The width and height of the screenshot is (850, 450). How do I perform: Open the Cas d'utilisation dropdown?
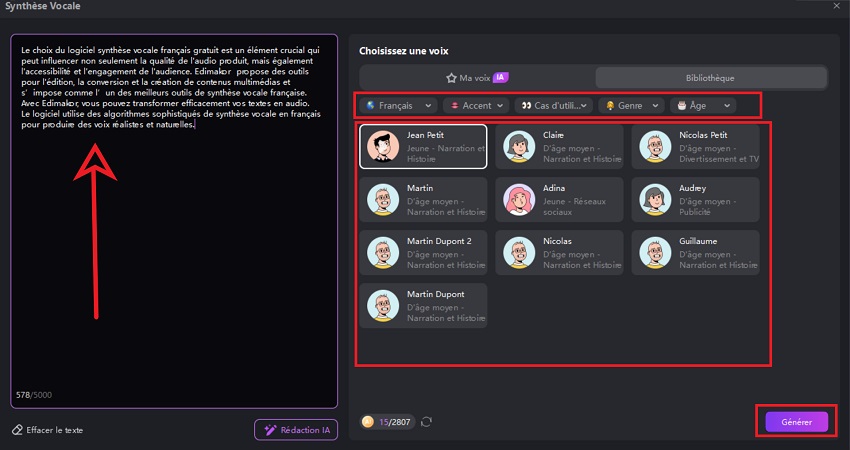555,105
